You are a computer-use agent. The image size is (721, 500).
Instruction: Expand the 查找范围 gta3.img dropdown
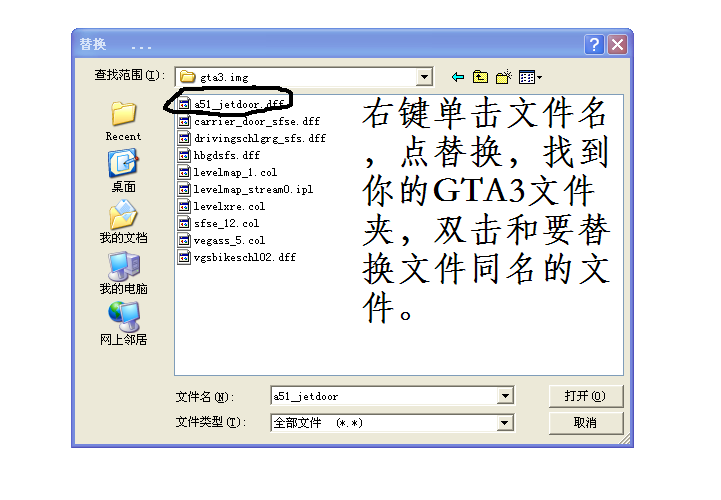(424, 77)
